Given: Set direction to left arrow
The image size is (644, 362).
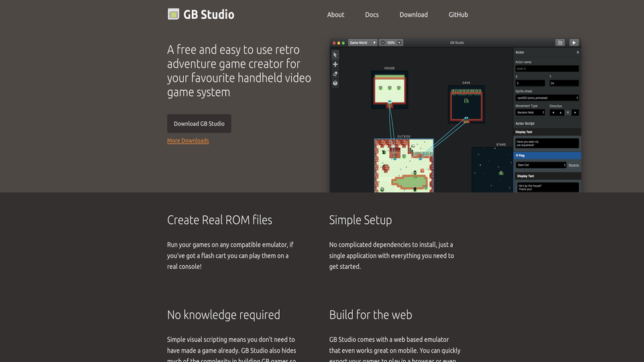Looking at the screenshot, I should click(553, 113).
